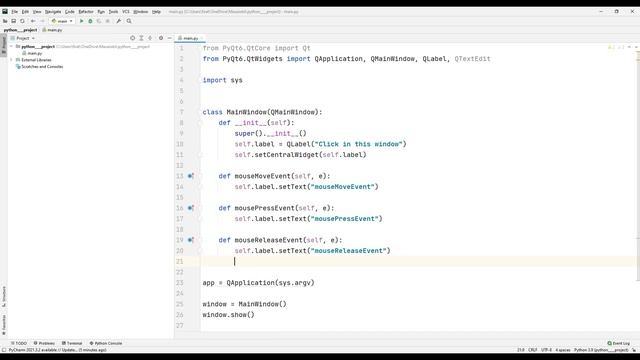Open the VCS menu
Image resolution: width=640 pixels, height=360 pixels.
tap(126, 12)
